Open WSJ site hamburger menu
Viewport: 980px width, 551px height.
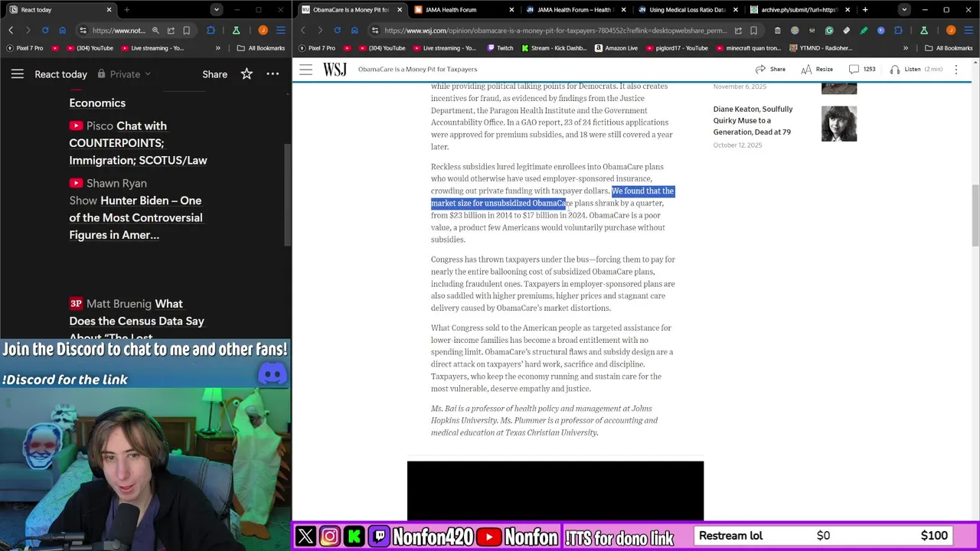click(305, 69)
